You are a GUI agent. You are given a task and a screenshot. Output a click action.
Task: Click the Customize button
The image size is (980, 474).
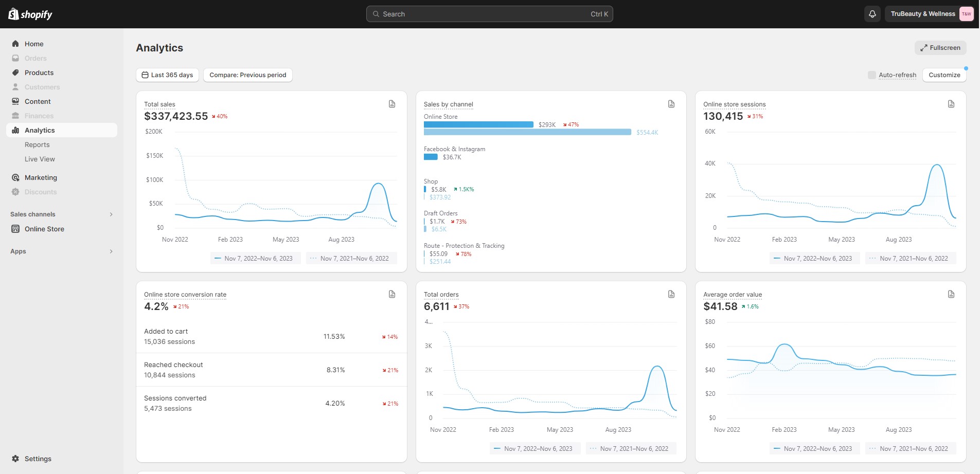coord(944,75)
